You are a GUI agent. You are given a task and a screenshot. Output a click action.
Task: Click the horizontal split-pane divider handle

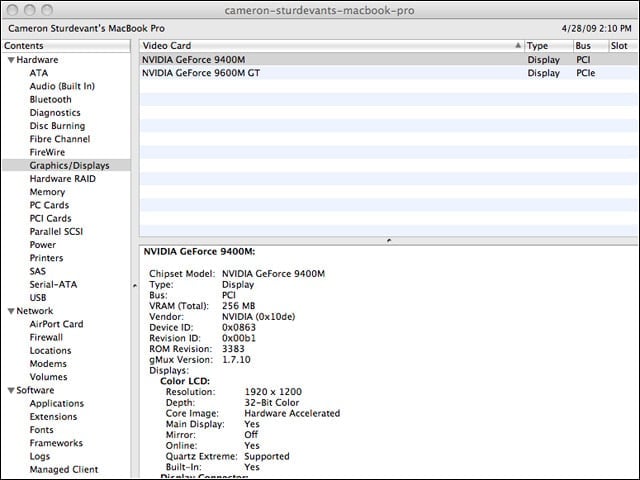click(389, 241)
